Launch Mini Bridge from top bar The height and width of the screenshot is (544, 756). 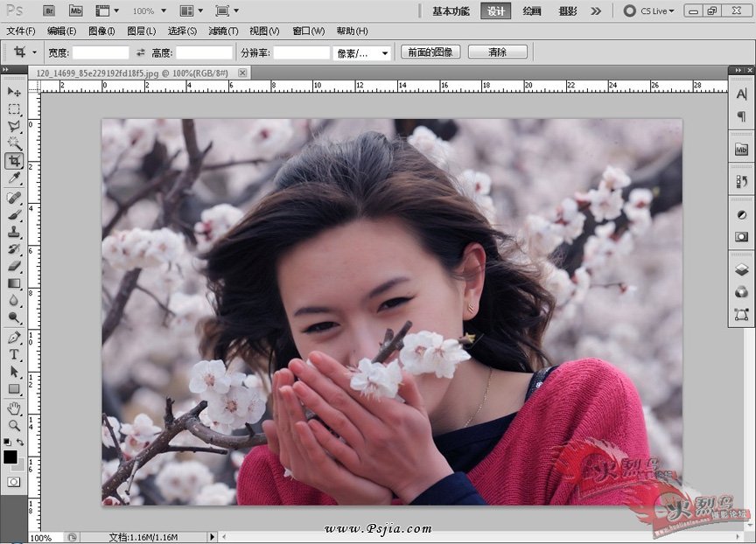pos(76,11)
